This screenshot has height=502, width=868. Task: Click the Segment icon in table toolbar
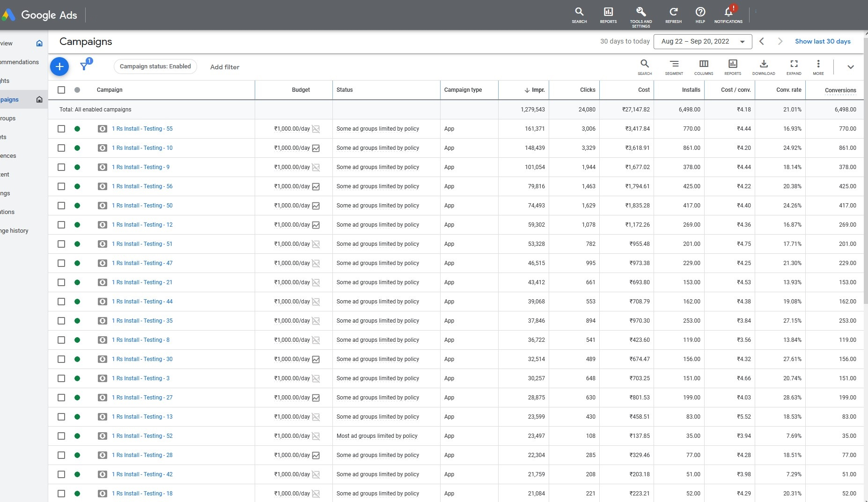coord(674,66)
